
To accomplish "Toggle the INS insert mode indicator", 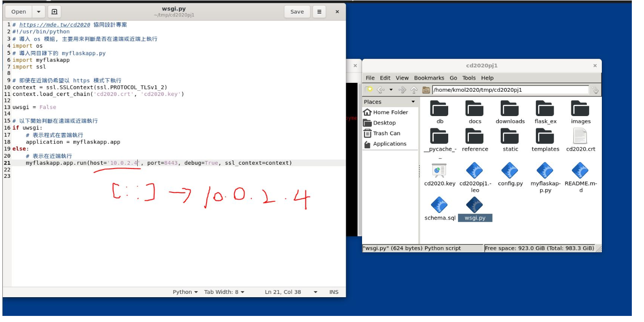I will [x=333, y=292].
